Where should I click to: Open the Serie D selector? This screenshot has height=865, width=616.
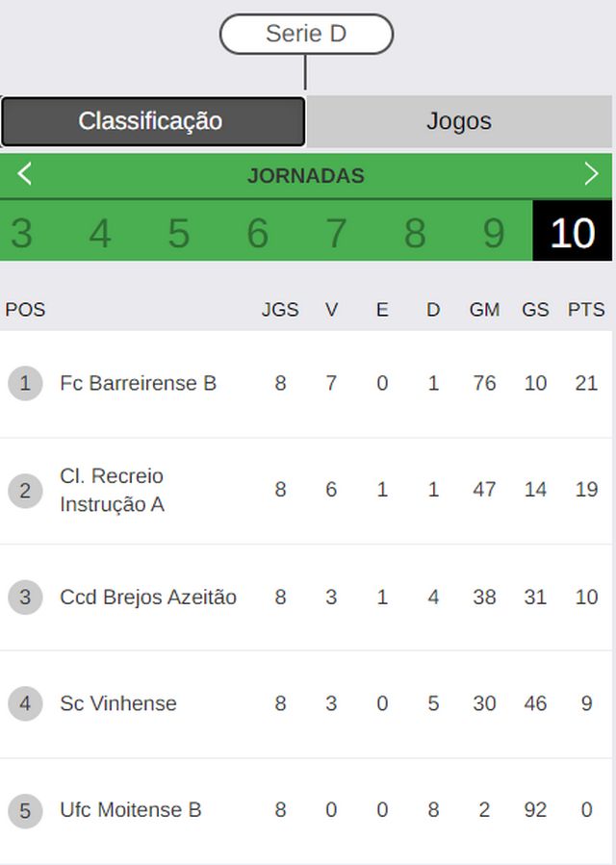(306, 35)
